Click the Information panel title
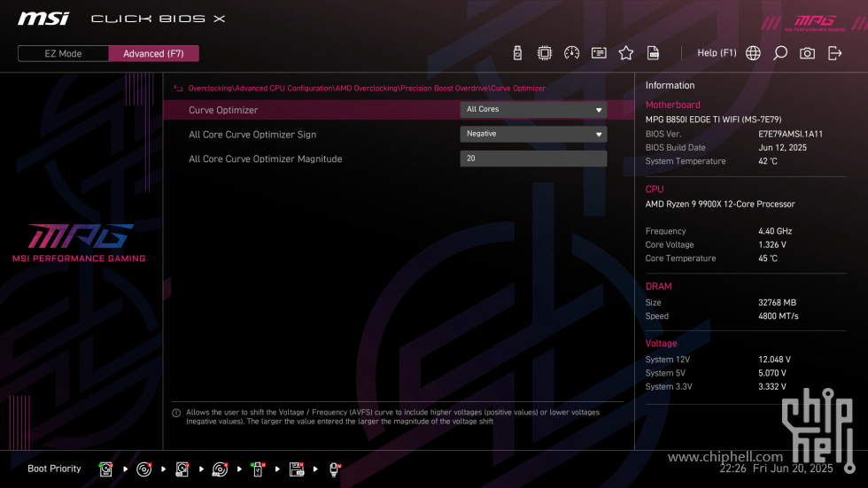The image size is (868, 488). [670, 85]
